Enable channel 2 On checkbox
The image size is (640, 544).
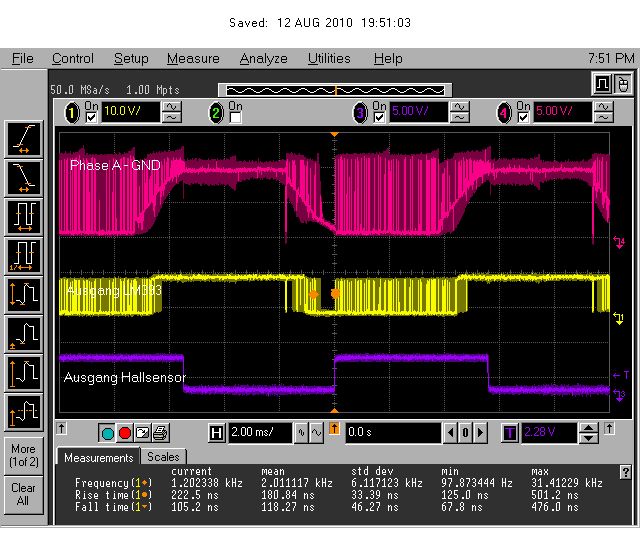point(235,118)
